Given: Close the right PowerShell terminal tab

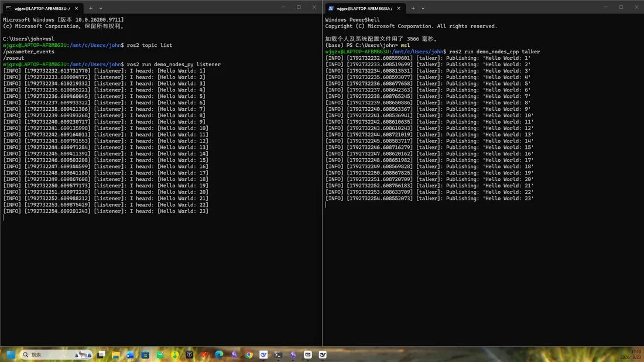Looking at the screenshot, I should (x=398, y=8).
